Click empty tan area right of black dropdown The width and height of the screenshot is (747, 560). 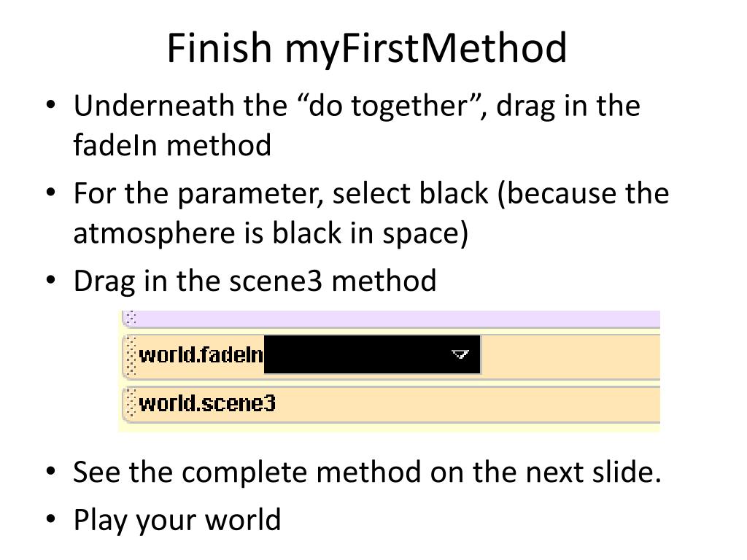click(570, 356)
